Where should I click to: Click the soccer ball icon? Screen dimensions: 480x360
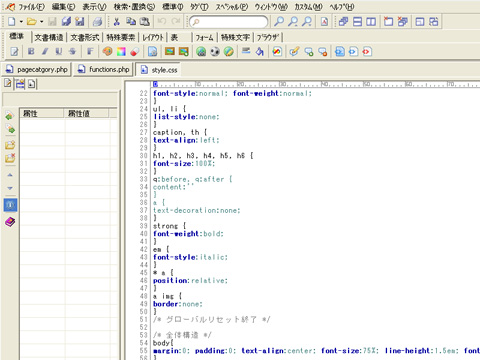coord(215,51)
